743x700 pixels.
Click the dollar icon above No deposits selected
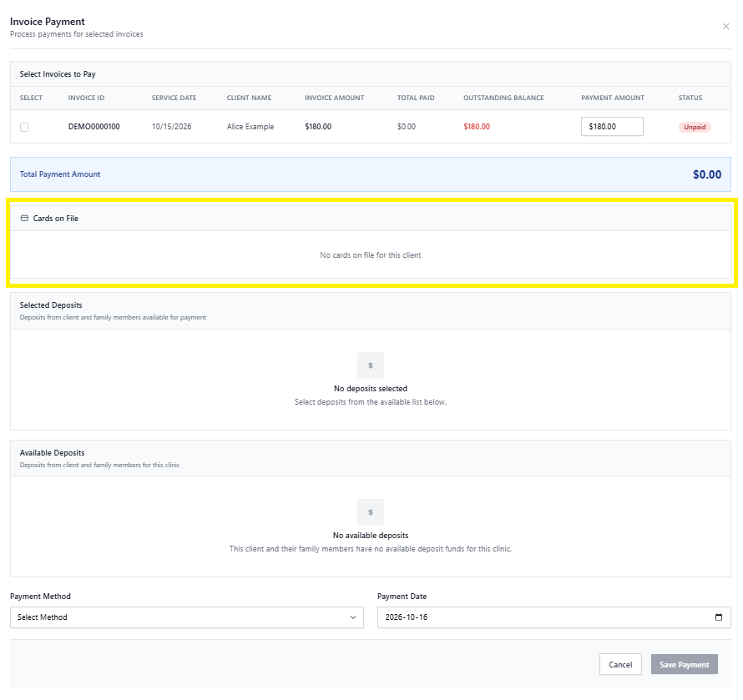click(x=371, y=365)
